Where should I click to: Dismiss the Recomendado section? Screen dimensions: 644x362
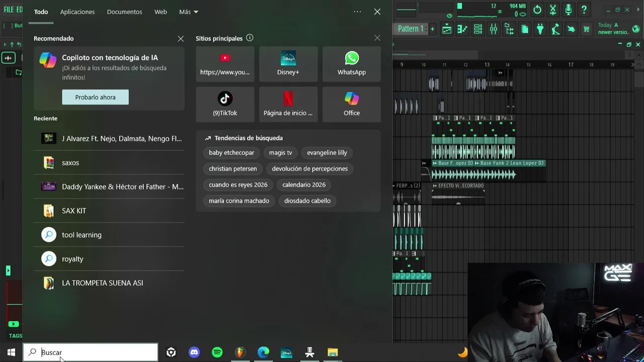tap(181, 39)
